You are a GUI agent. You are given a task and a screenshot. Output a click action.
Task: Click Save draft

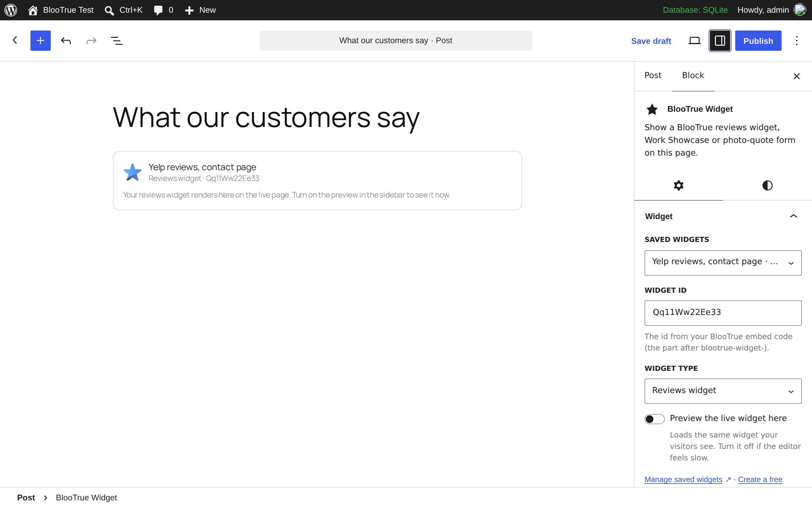651,41
